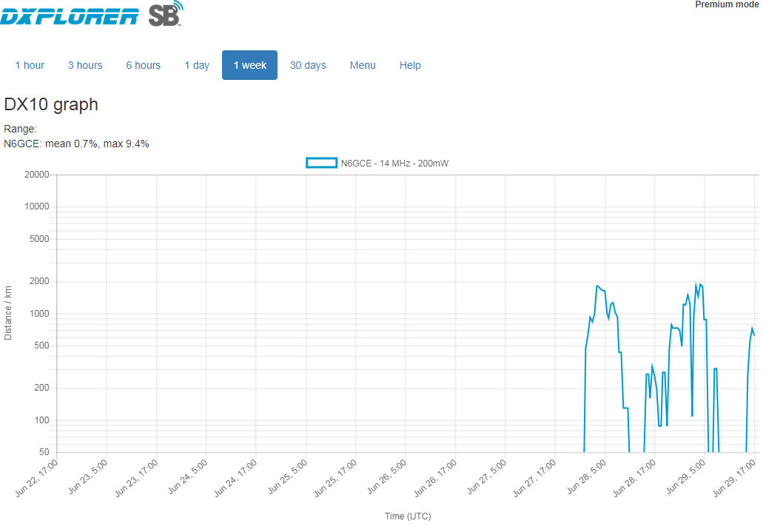
Task: Open the Help page link
Action: pos(410,65)
